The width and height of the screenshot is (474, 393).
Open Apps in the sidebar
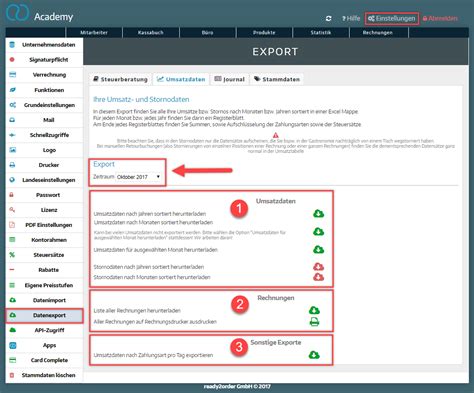click(x=44, y=345)
